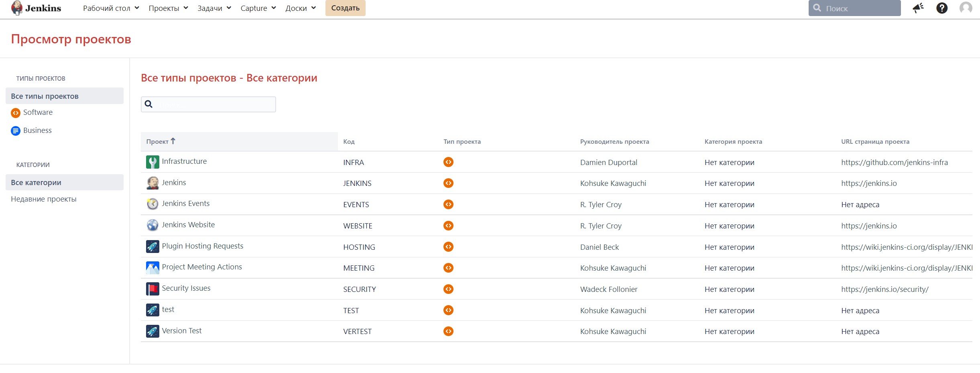Click Version Test rocket avatar

click(x=152, y=331)
